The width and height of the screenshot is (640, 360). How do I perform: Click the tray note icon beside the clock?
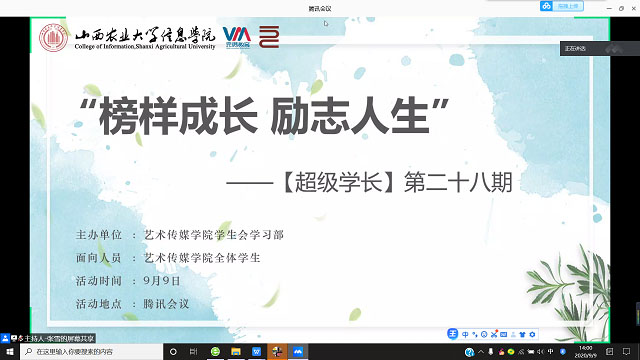pos(610,352)
